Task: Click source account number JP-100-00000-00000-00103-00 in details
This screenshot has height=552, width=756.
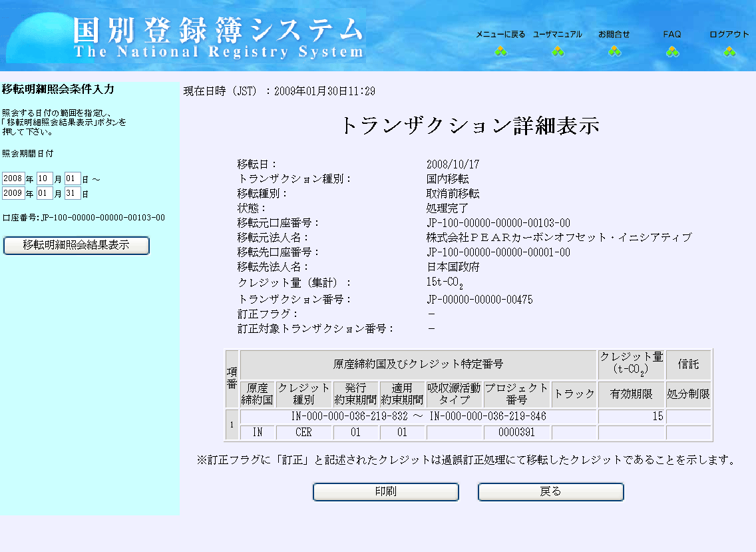Action: (498, 223)
